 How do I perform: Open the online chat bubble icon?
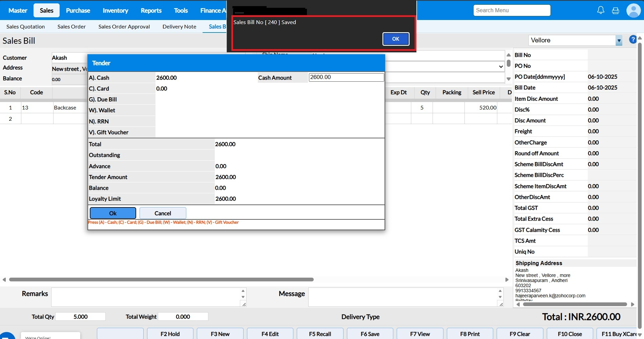coord(7,336)
